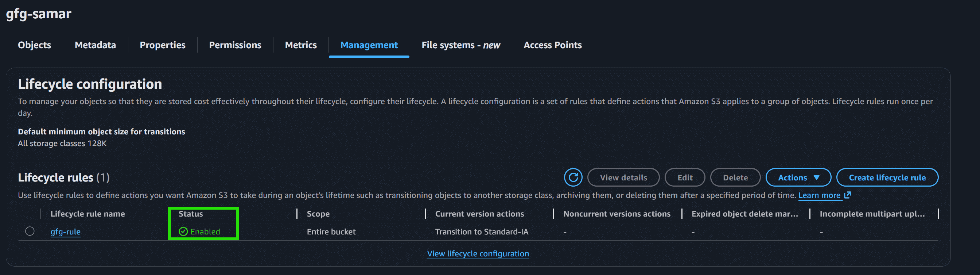Open the Metadata tab
This screenshot has width=980, height=275.
click(95, 45)
